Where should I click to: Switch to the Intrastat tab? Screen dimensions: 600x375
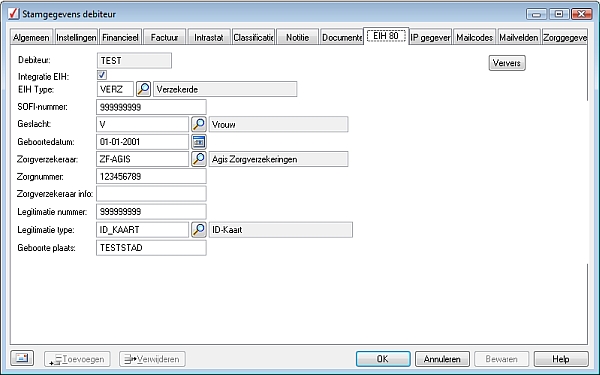(209, 37)
